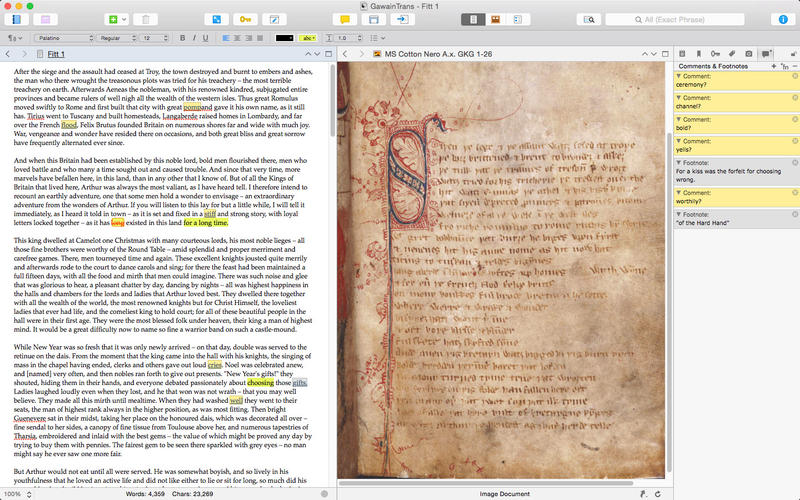Click the Trash icon in toolbar
This screenshot has width=800, height=500.
(146, 19)
